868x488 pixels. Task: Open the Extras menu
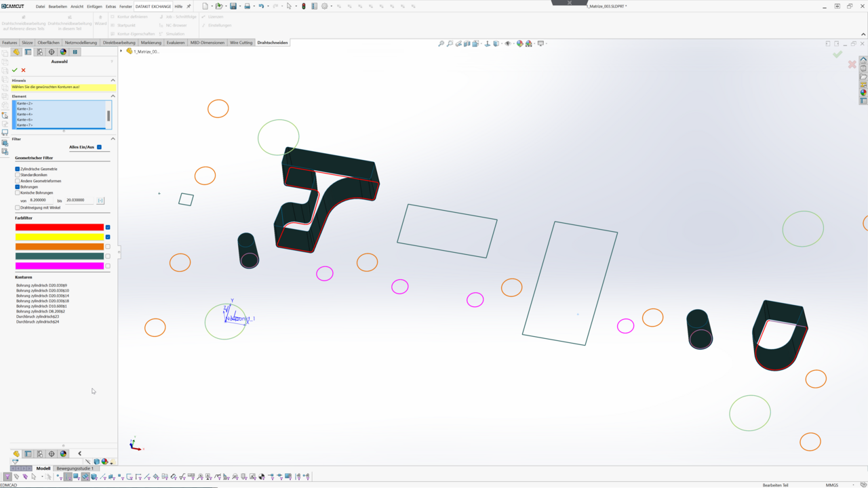(x=111, y=7)
